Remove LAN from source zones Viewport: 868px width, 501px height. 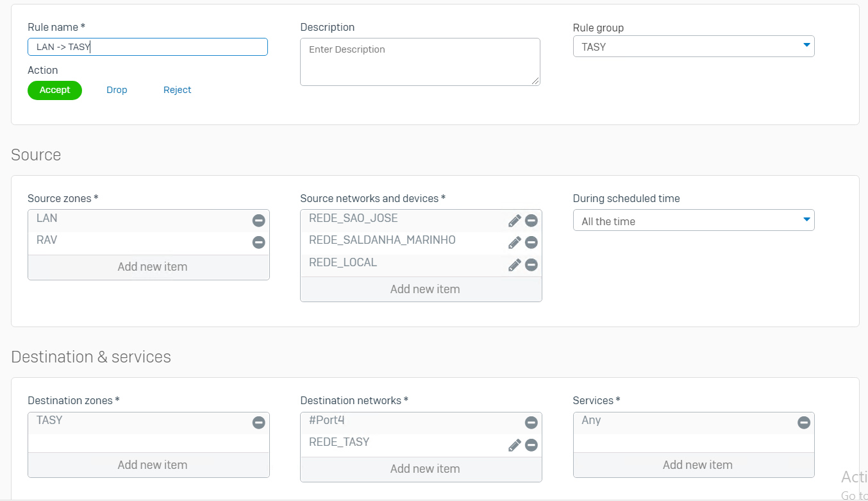[258, 221]
